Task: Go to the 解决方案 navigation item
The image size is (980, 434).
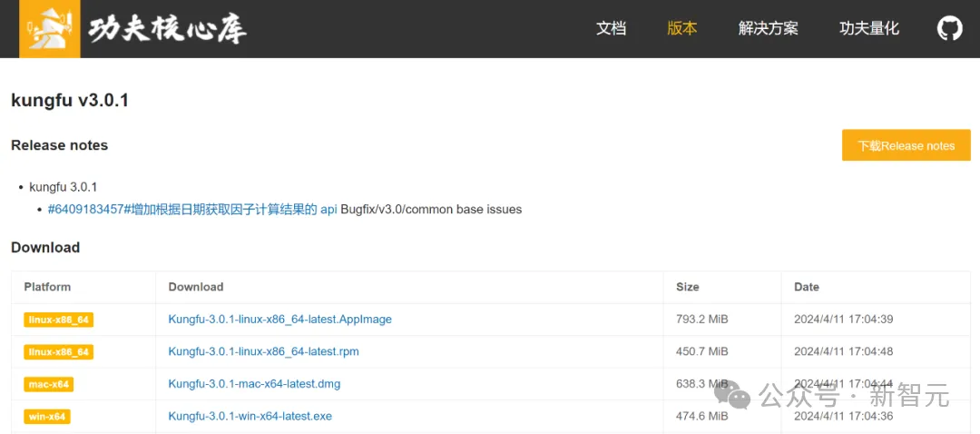Action: (x=768, y=28)
